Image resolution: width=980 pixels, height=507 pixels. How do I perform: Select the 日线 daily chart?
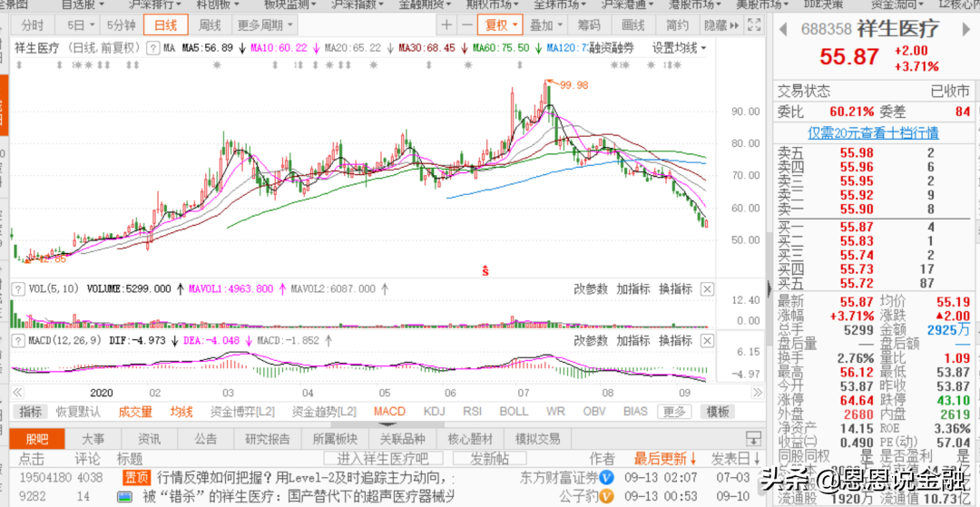[166, 25]
